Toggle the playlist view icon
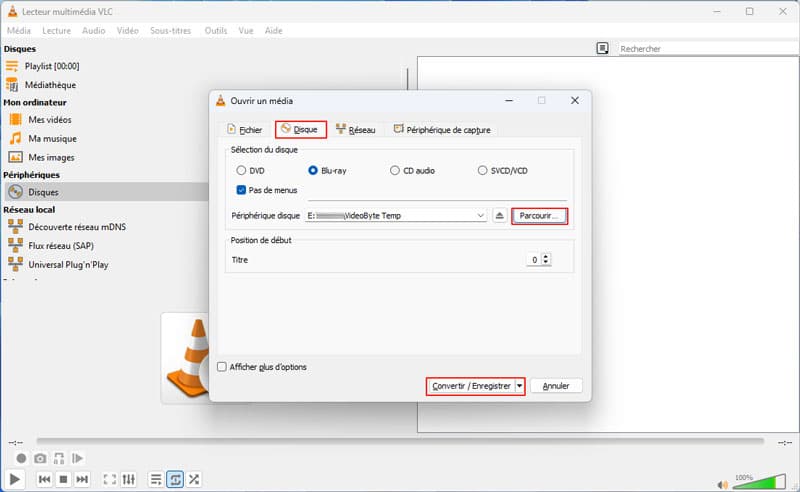800x492 pixels. pyautogui.click(x=156, y=479)
